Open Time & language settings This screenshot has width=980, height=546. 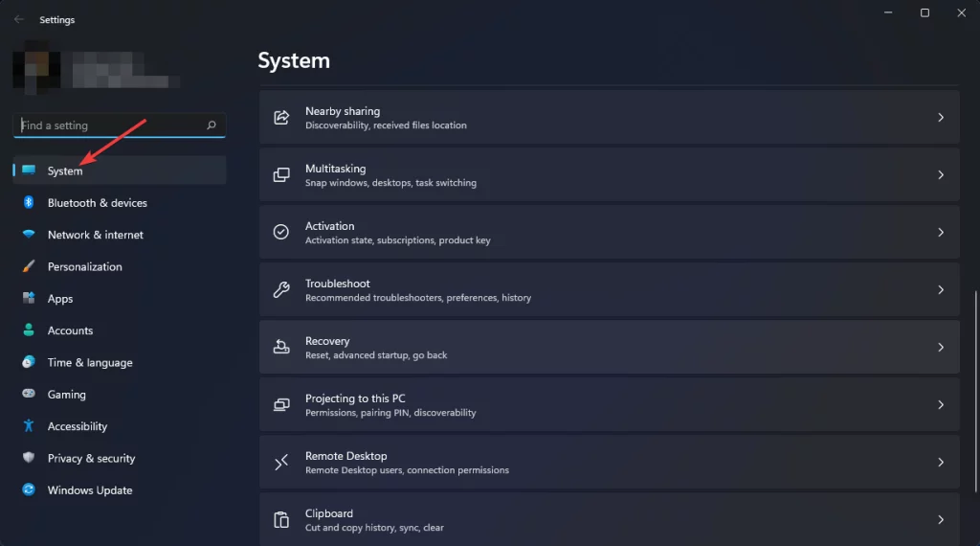(120, 361)
